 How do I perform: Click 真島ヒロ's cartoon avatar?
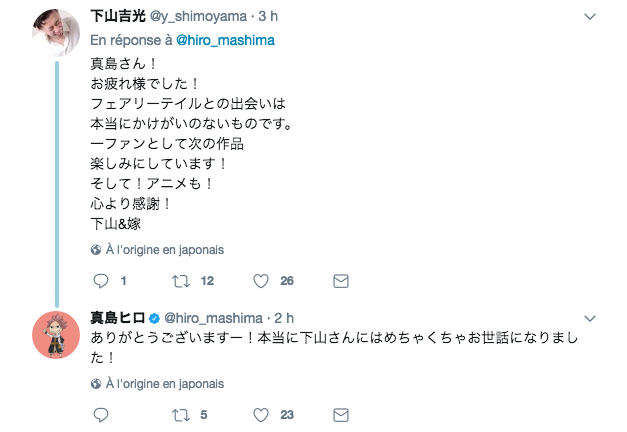pos(57,334)
